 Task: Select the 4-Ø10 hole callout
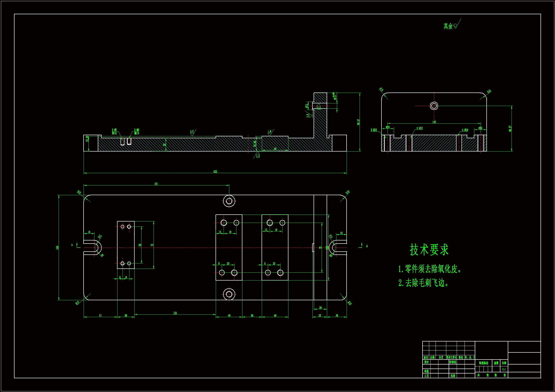coord(465,130)
